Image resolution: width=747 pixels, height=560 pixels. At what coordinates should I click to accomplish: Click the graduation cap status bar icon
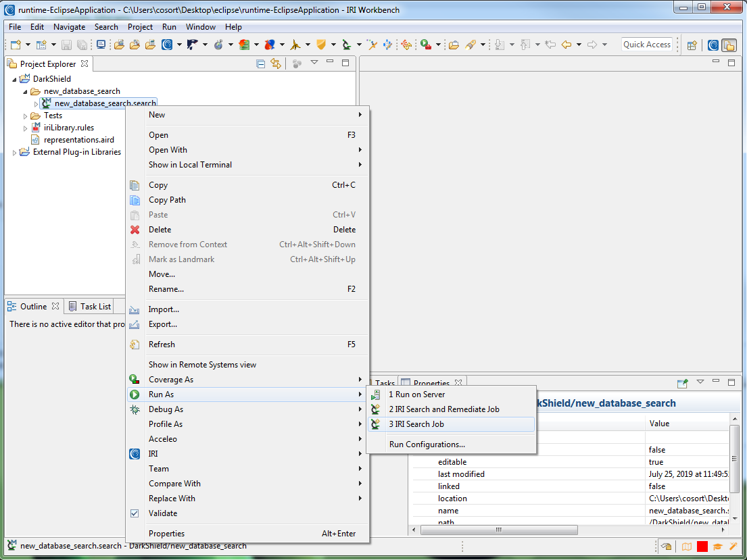pos(718,546)
